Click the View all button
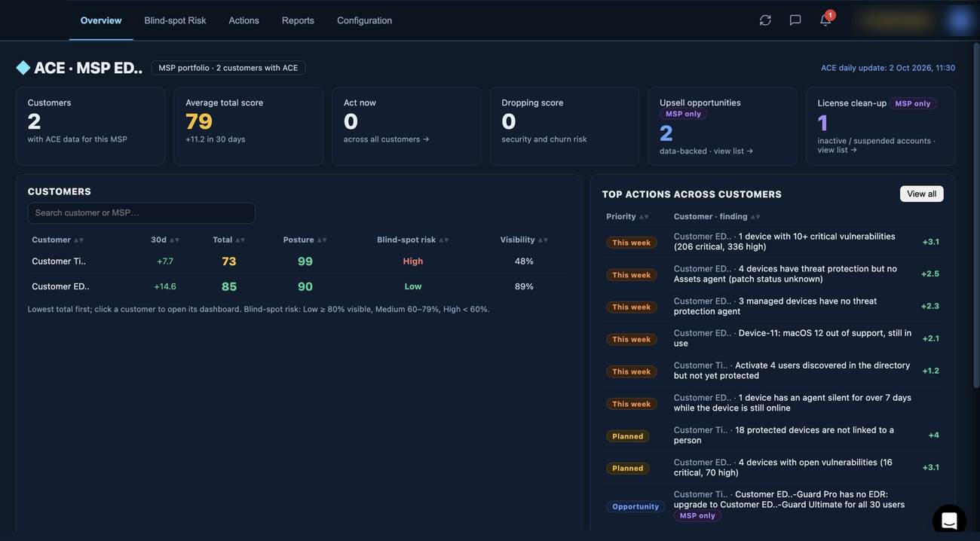This screenshot has height=541, width=980. (x=922, y=194)
